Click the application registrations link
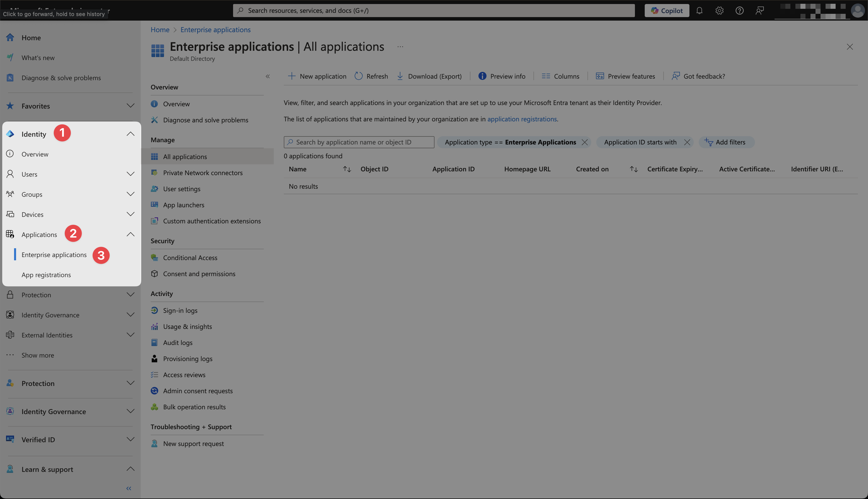The image size is (868, 499). [x=522, y=119]
